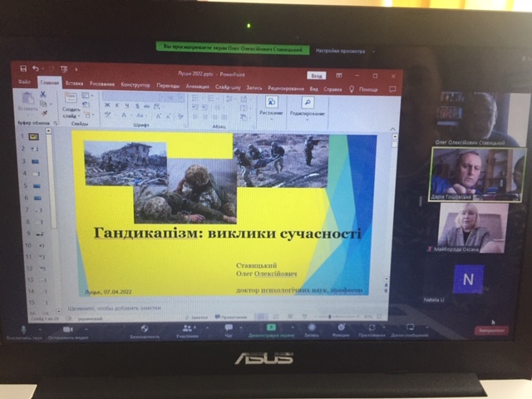Switch to the Переходы ribbon tab
The width and height of the screenshot is (532, 399).
168,86
